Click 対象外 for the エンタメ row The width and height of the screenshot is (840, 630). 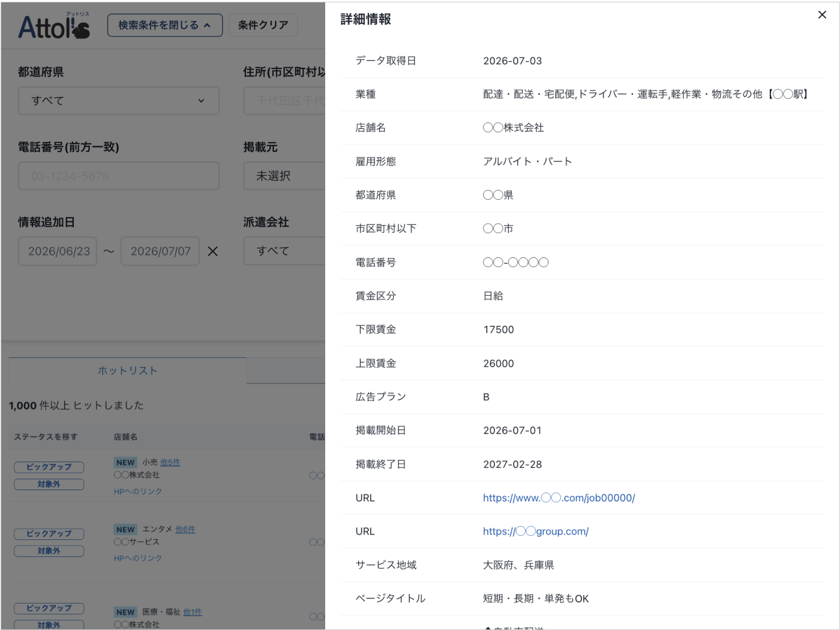tap(49, 551)
